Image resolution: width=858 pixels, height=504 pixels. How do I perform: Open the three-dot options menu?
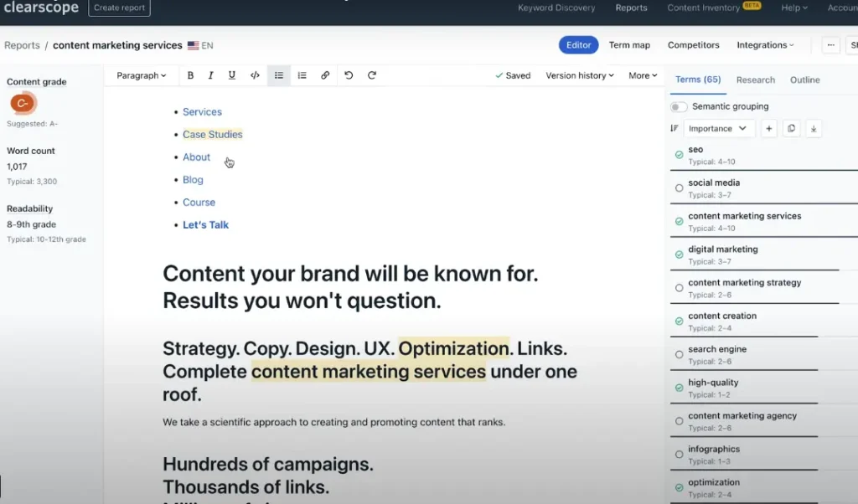tap(830, 45)
